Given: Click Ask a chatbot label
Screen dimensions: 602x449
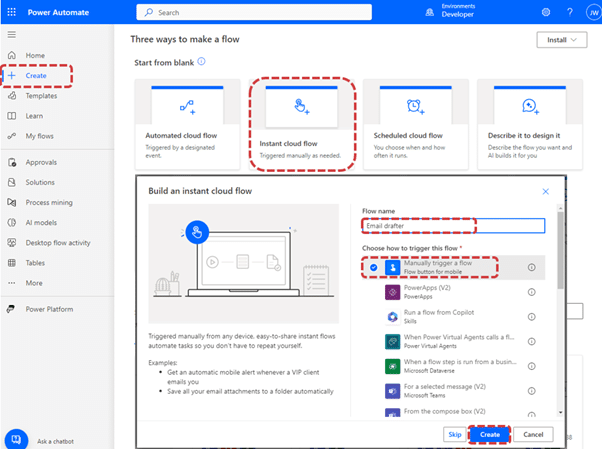Looking at the screenshot, I should (55, 441).
